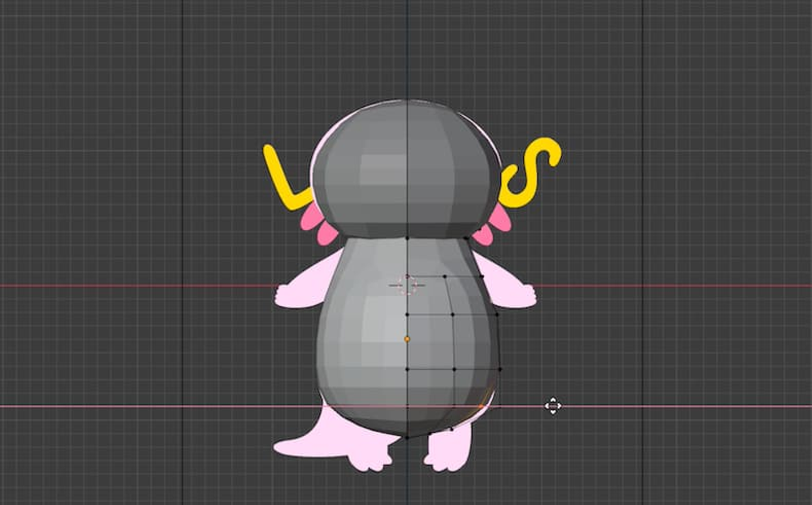Select the orange vertex on the body's center line
Image resolution: width=812 pixels, height=505 pixels.
click(407, 339)
